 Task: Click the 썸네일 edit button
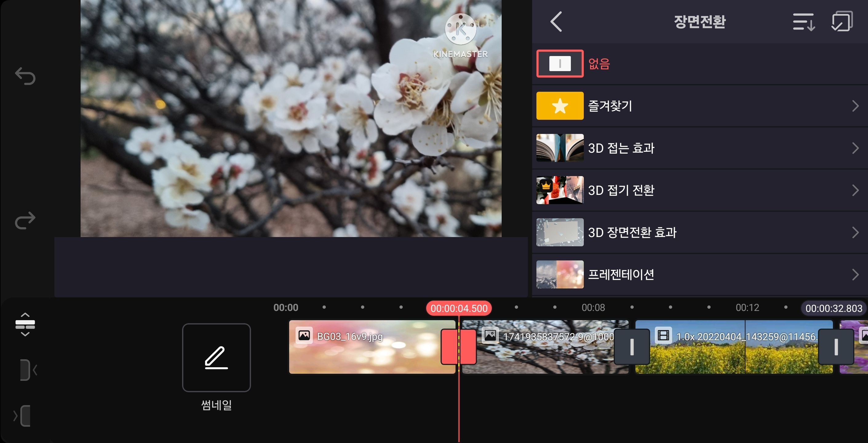point(216,358)
